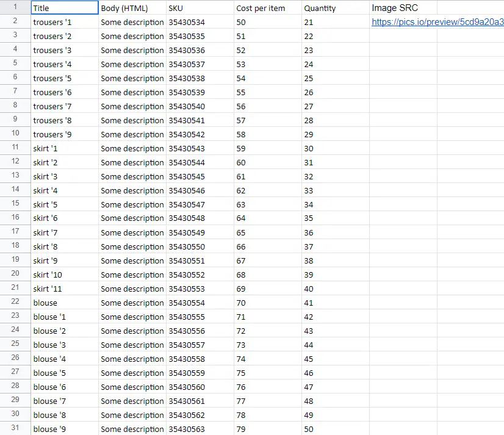Screen dimensions: 504x435
Task: Select Quantity cell 41
Action: tap(336, 303)
